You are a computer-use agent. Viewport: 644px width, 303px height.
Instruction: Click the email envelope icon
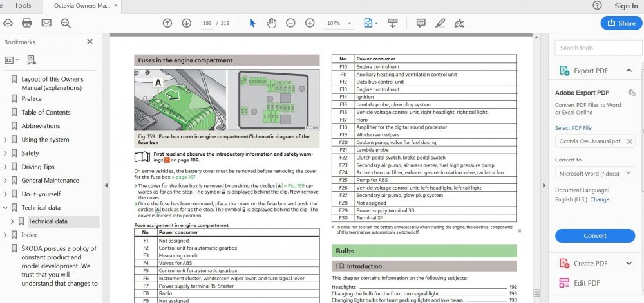click(x=46, y=23)
